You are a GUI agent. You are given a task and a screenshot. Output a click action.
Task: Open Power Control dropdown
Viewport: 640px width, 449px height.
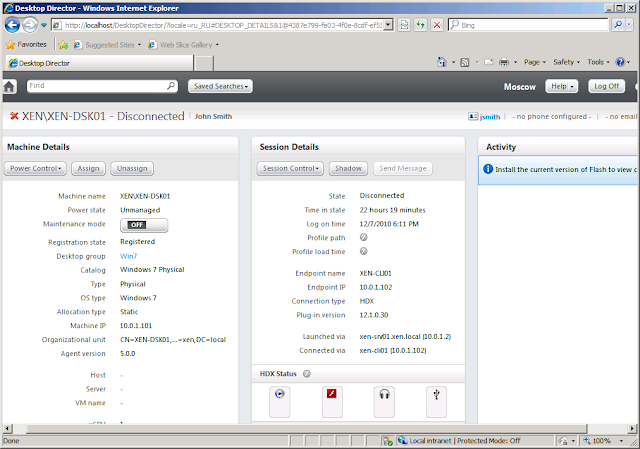pos(35,169)
